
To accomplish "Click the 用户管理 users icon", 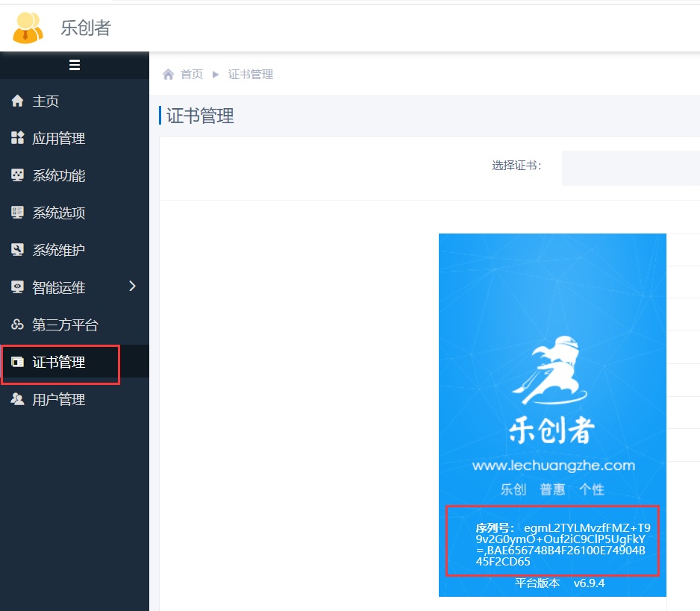I will tap(18, 399).
